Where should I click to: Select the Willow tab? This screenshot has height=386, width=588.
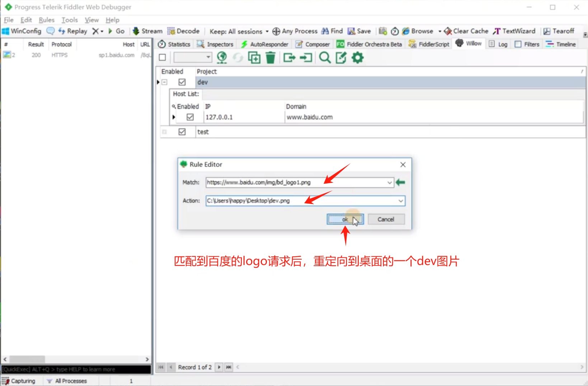tap(469, 44)
